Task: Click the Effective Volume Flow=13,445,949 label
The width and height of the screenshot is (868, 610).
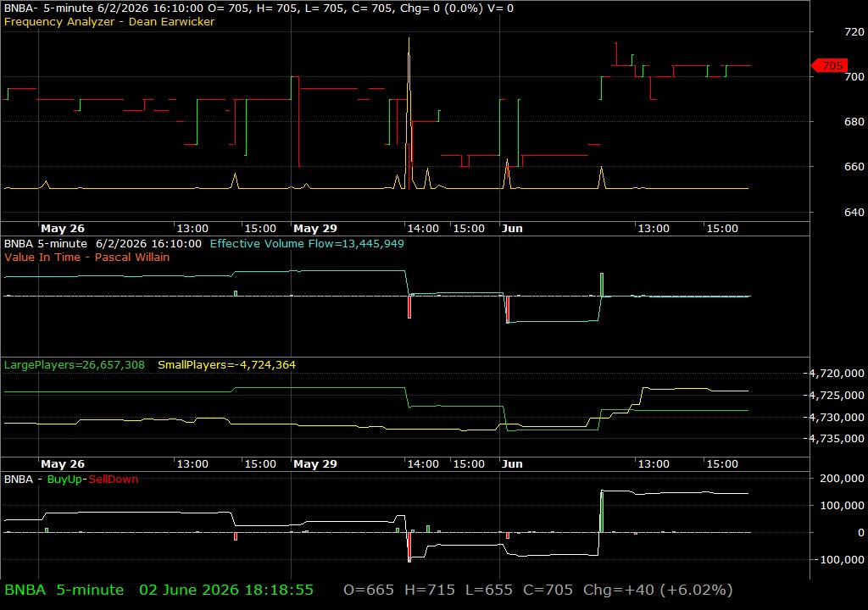Action: click(x=307, y=243)
